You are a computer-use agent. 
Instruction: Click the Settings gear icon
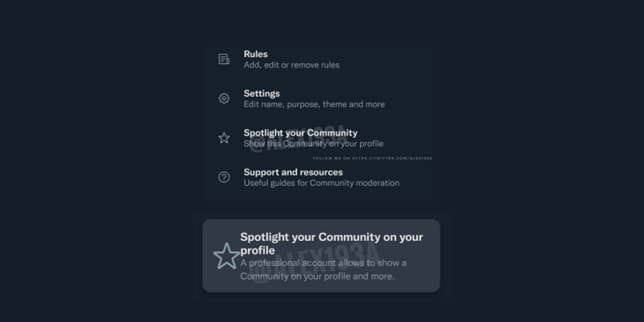click(x=224, y=98)
